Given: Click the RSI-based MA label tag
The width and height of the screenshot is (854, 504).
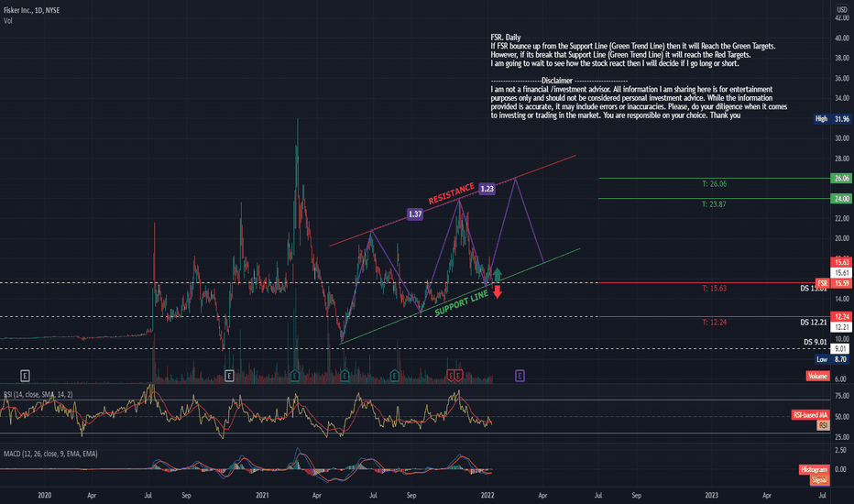Looking at the screenshot, I should [x=810, y=415].
